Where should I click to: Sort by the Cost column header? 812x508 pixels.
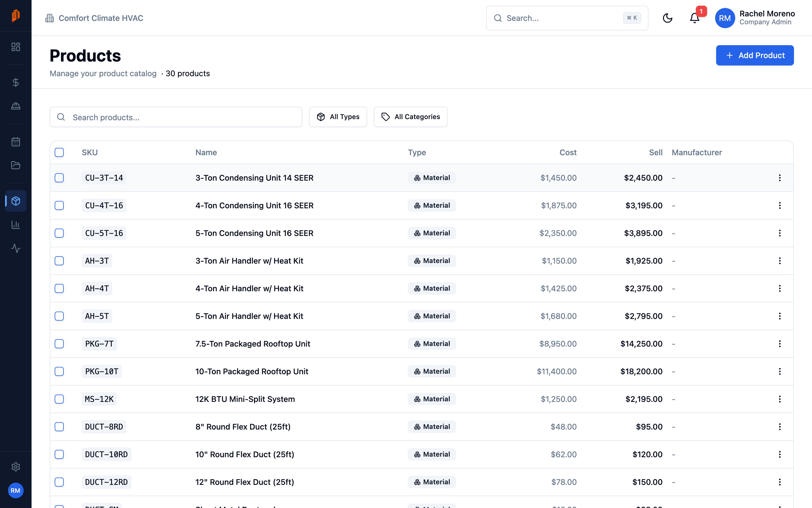coord(568,152)
